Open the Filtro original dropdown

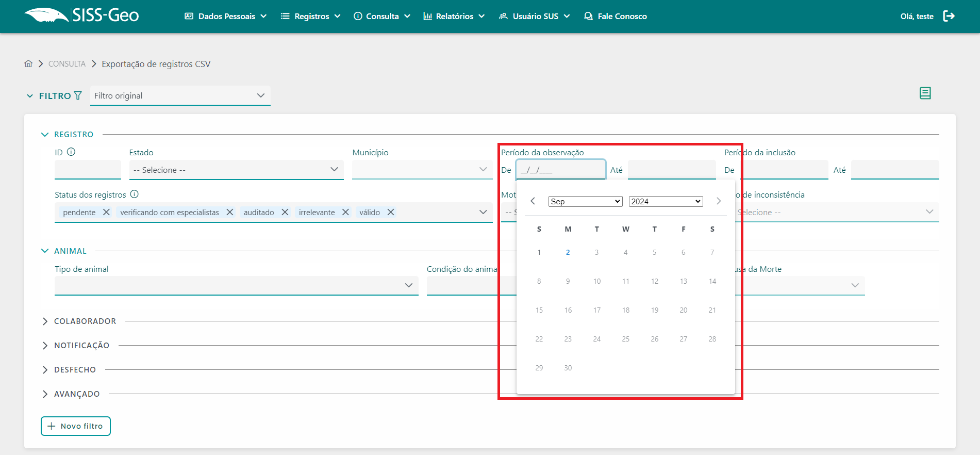180,95
